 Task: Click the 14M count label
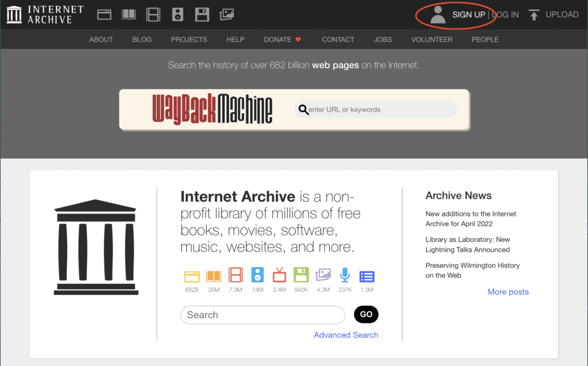click(x=258, y=290)
